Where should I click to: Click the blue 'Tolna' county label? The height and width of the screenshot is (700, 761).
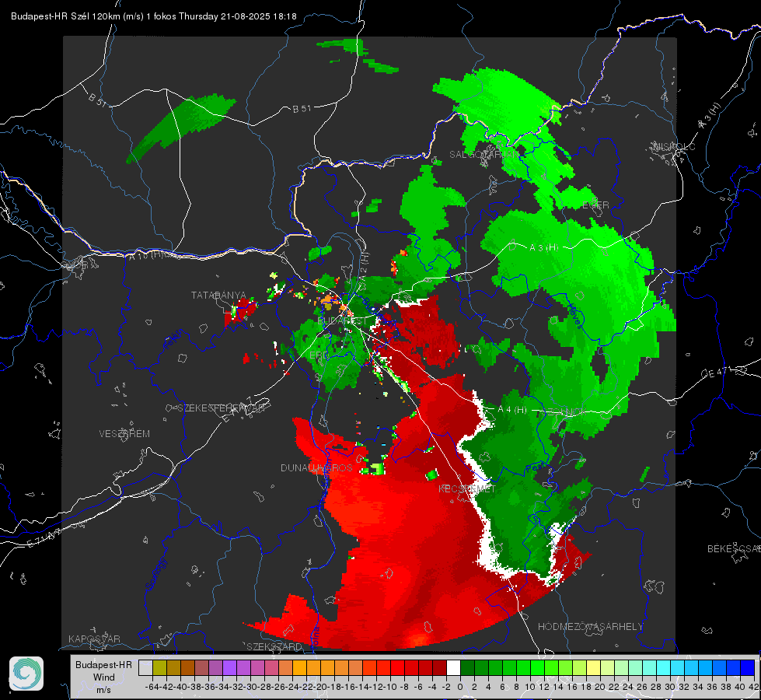[x=316, y=639]
